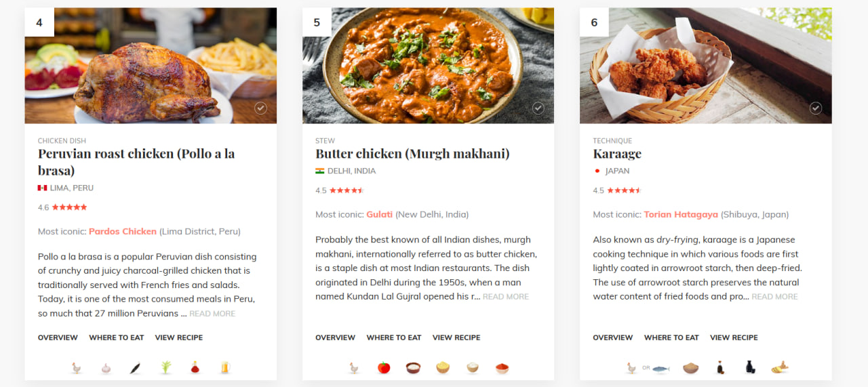Open the Torian Hatagaya restaurant link
This screenshot has height=387, width=868.
pyautogui.click(x=681, y=214)
